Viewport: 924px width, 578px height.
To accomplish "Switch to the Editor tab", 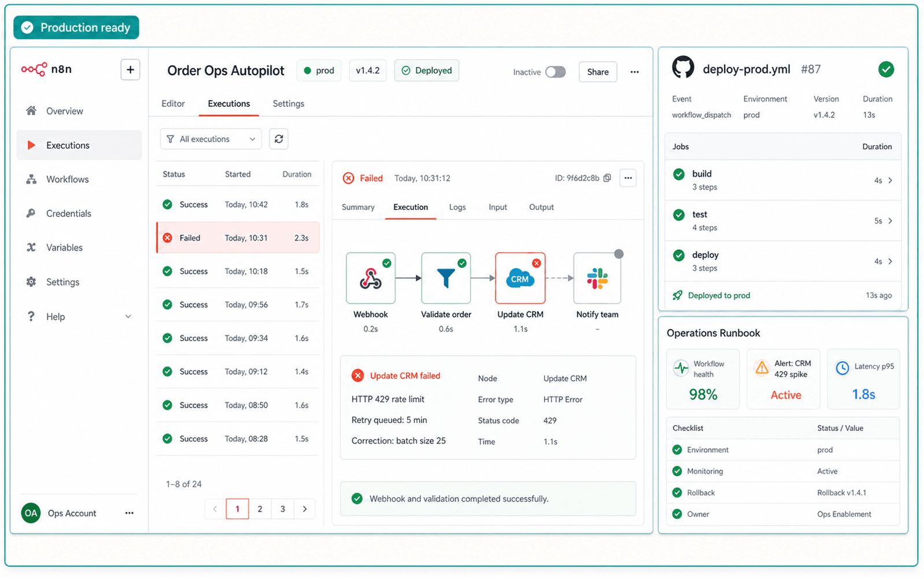I will pyautogui.click(x=173, y=103).
